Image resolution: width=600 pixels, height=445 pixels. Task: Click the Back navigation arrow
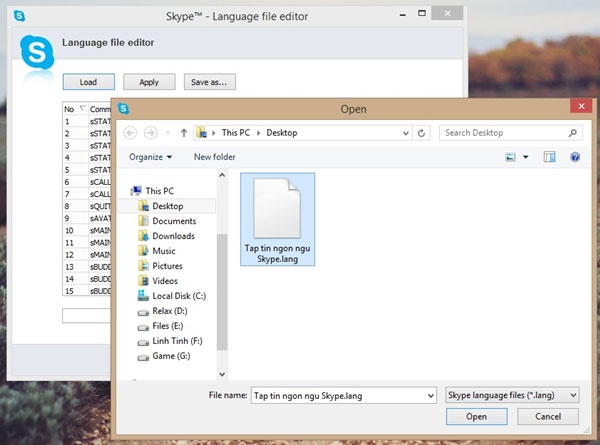click(x=130, y=133)
